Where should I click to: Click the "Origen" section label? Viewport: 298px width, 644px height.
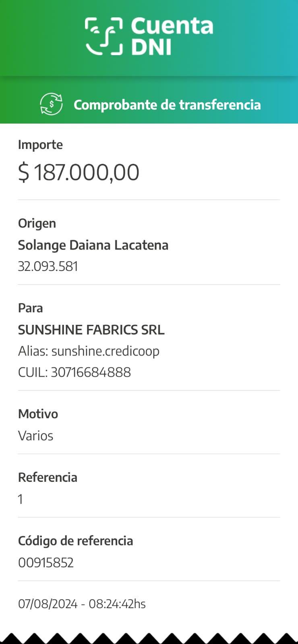[37, 223]
